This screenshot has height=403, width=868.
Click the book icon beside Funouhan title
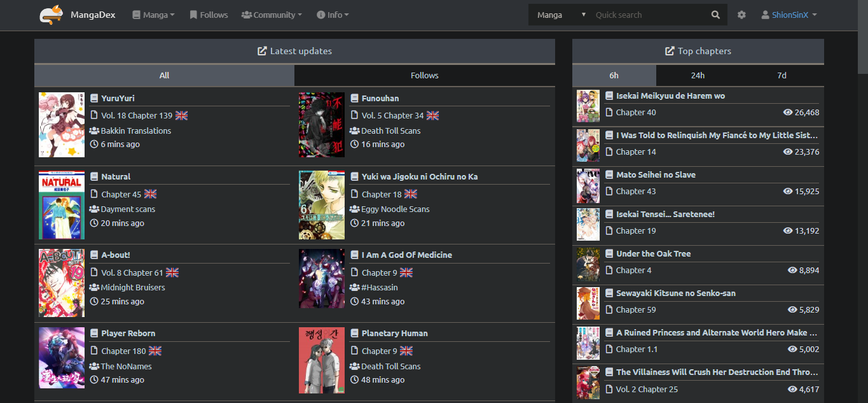point(355,98)
